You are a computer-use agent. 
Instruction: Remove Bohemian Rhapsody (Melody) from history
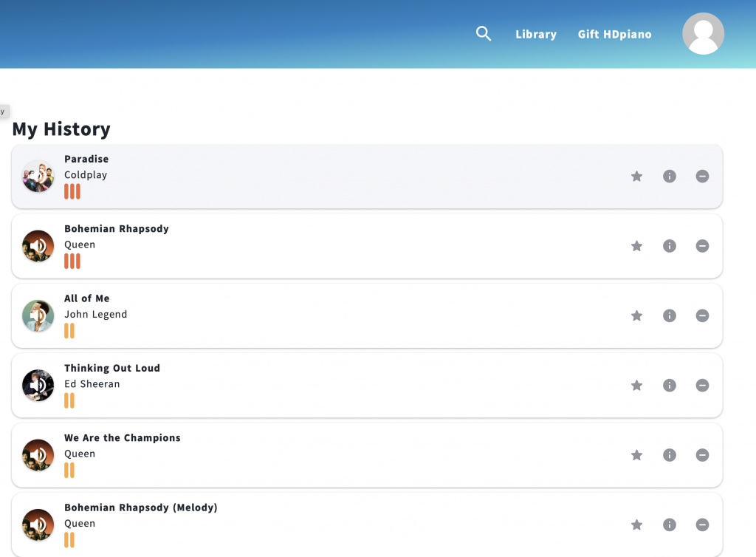(702, 524)
